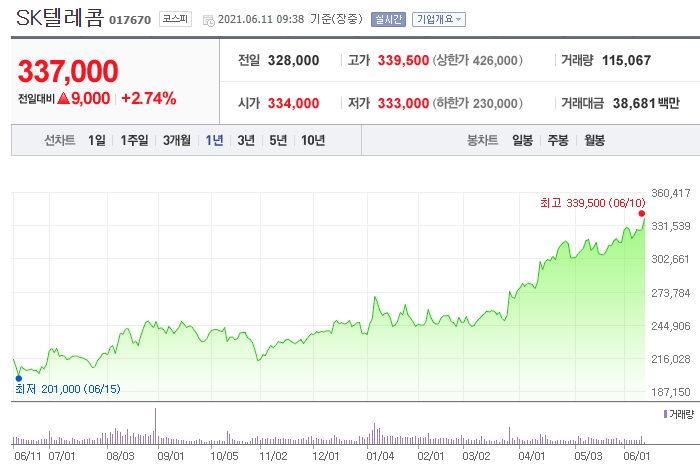Click the change percentage +2.74%
Image resolution: width=700 pixels, height=475 pixels.
(x=149, y=98)
